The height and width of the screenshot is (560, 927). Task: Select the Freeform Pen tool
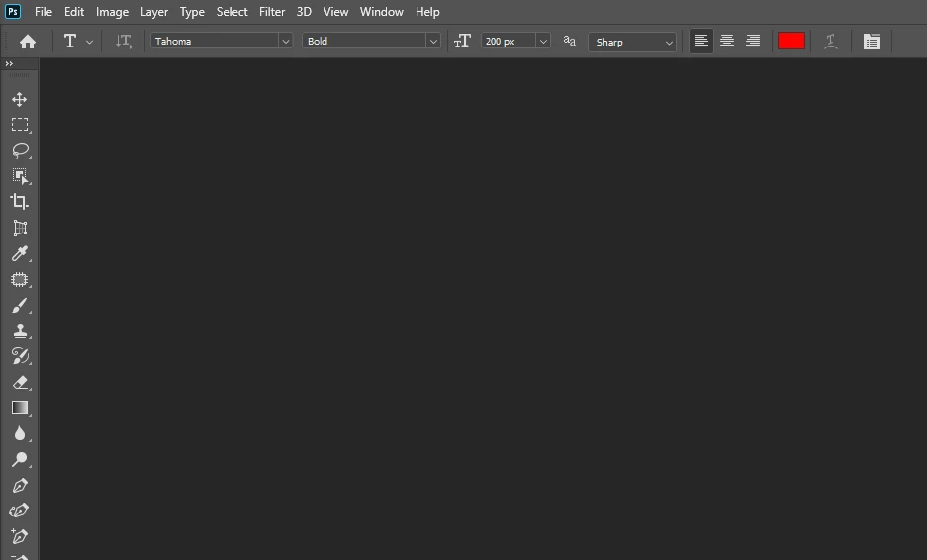(20, 511)
